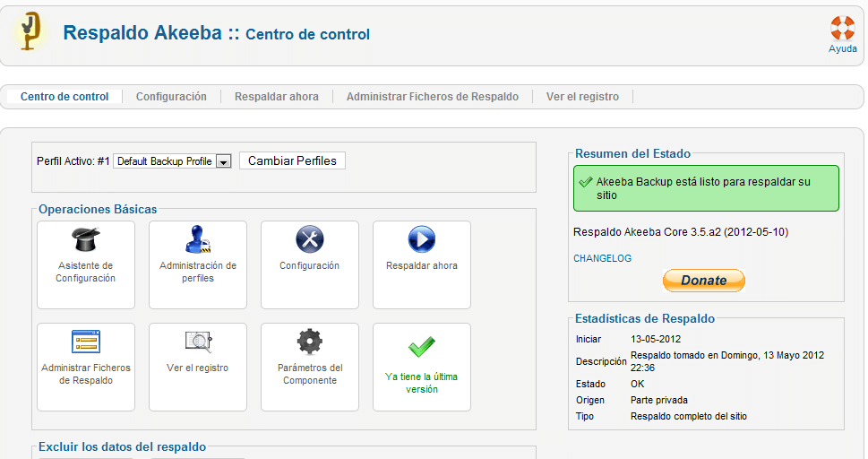868x459 pixels.
Task: Click the Cambiar Perfiles button
Action: point(292,160)
